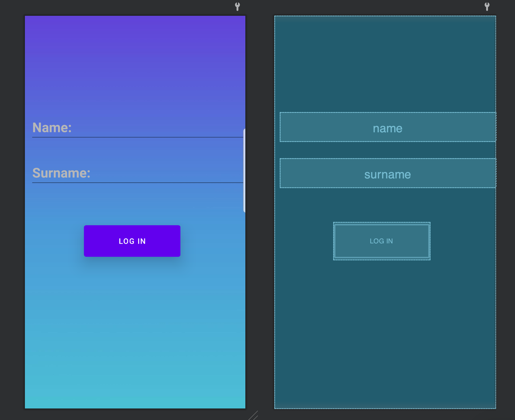Select the Surname: field in design preview
The image size is (515, 420).
tap(138, 173)
